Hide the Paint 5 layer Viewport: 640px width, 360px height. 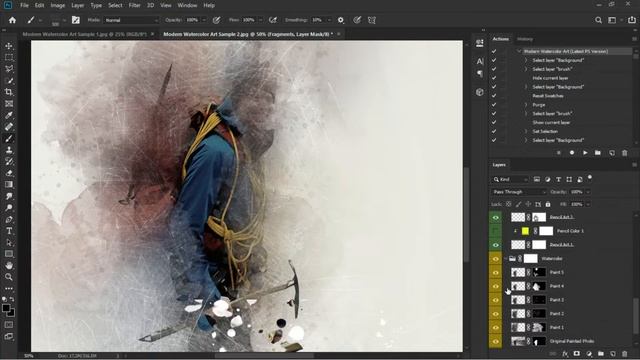pyautogui.click(x=496, y=272)
